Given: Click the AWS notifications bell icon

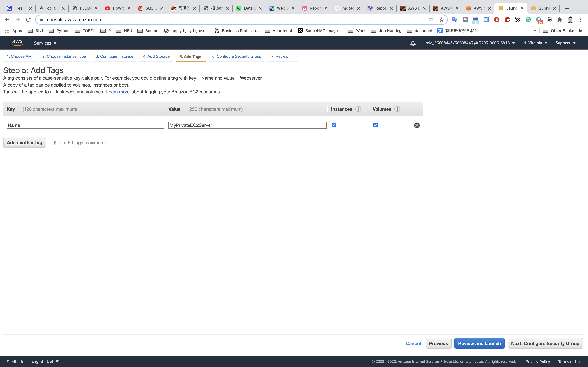Looking at the screenshot, I should tap(413, 43).
